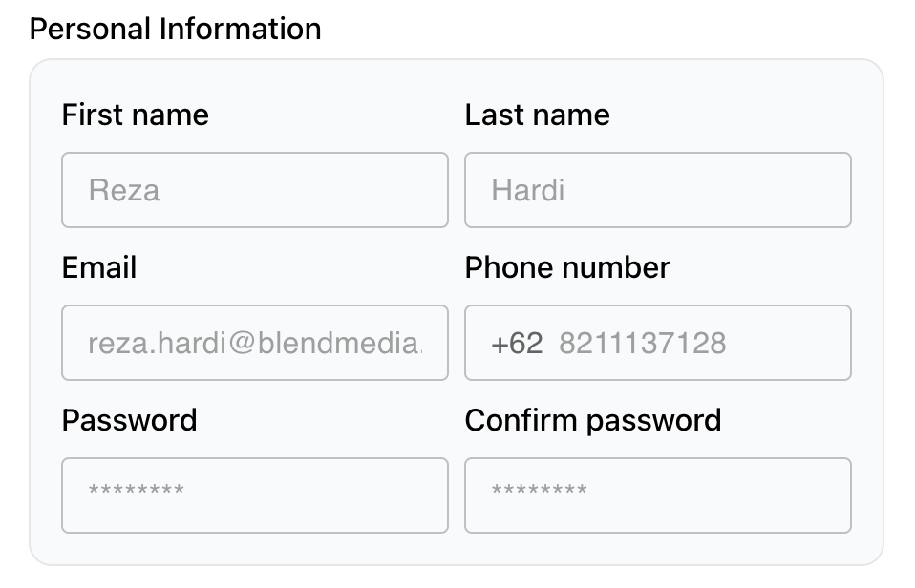Viewport: 915px width, 588px height.
Task: Click the 8211137128 phone placeholder number
Action: click(x=643, y=343)
